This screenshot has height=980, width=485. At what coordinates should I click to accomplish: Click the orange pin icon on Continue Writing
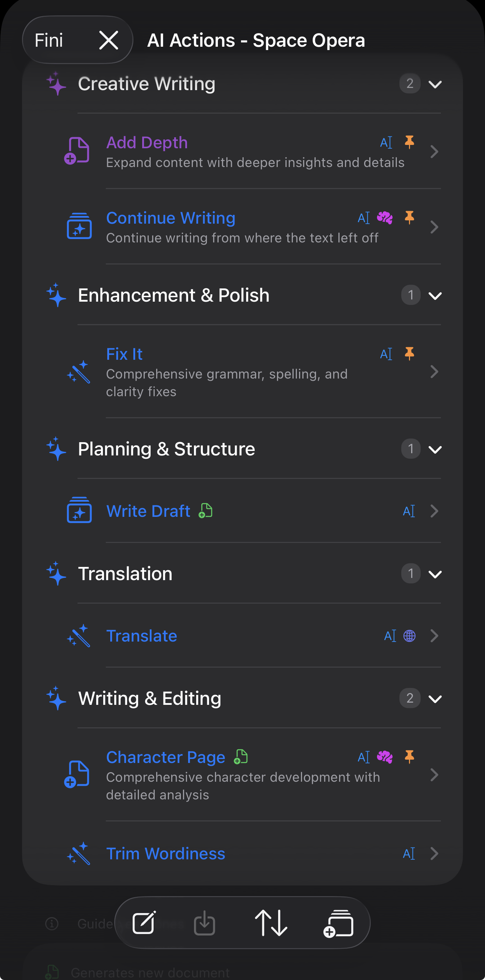pos(409,218)
